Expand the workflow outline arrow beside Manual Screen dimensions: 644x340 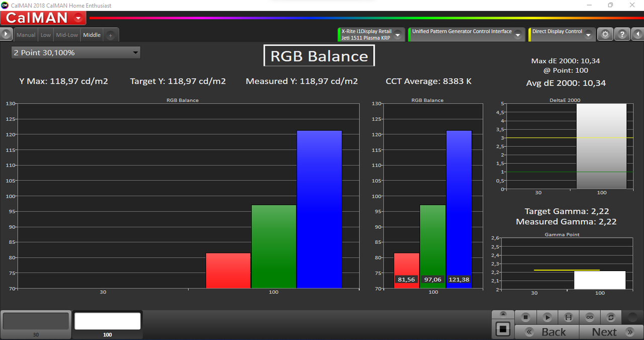point(6,34)
